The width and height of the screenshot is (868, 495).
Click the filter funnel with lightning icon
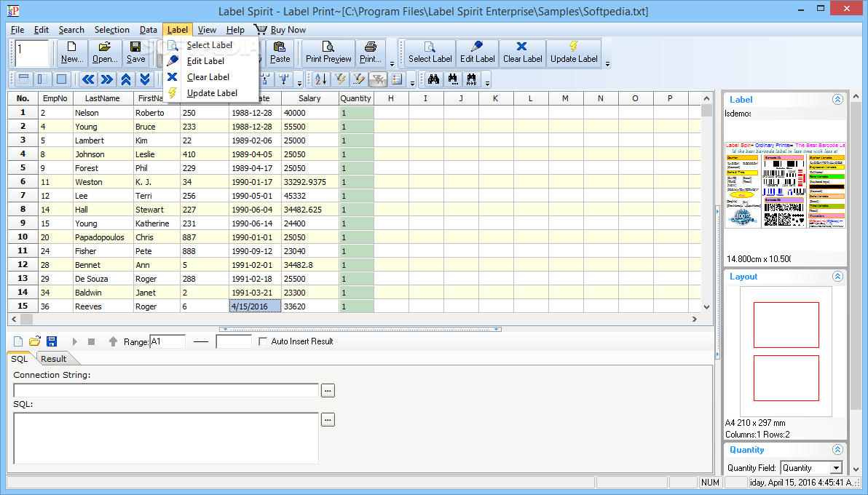[x=340, y=79]
